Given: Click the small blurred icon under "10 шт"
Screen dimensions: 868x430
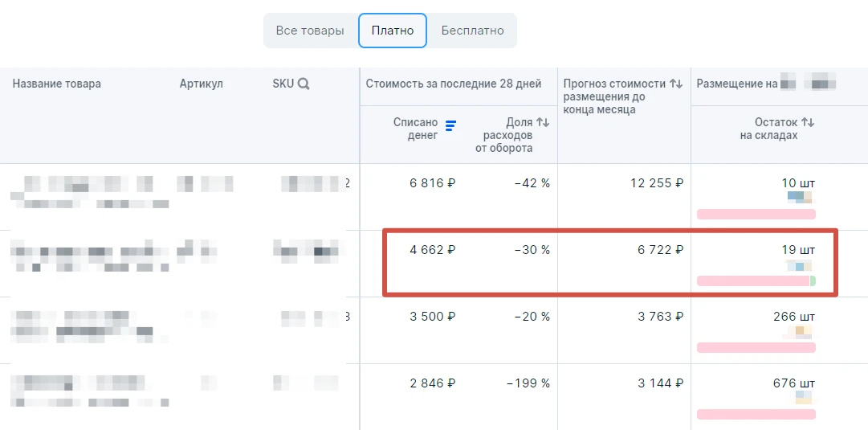Looking at the screenshot, I should pos(800,197).
